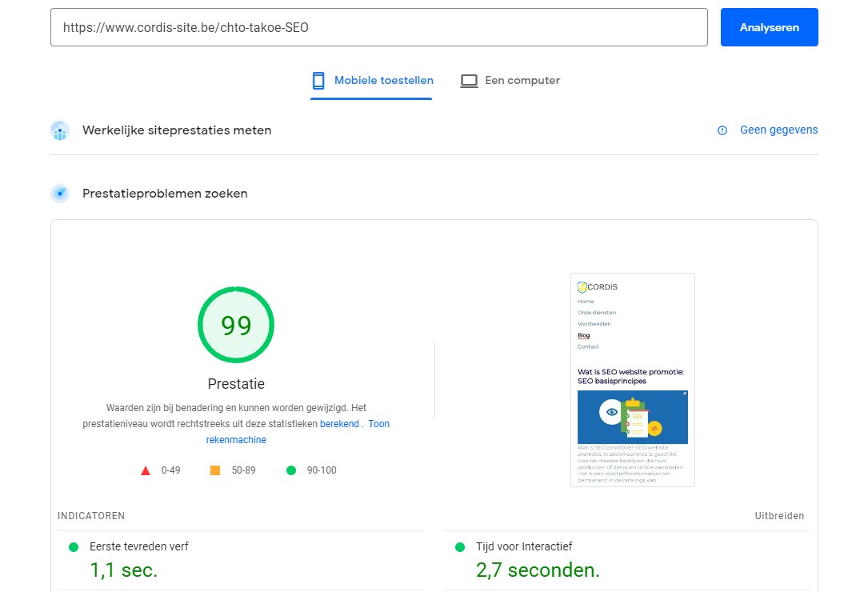This screenshot has width=868, height=592.
Task: Click the Analyseren button
Action: [769, 27]
